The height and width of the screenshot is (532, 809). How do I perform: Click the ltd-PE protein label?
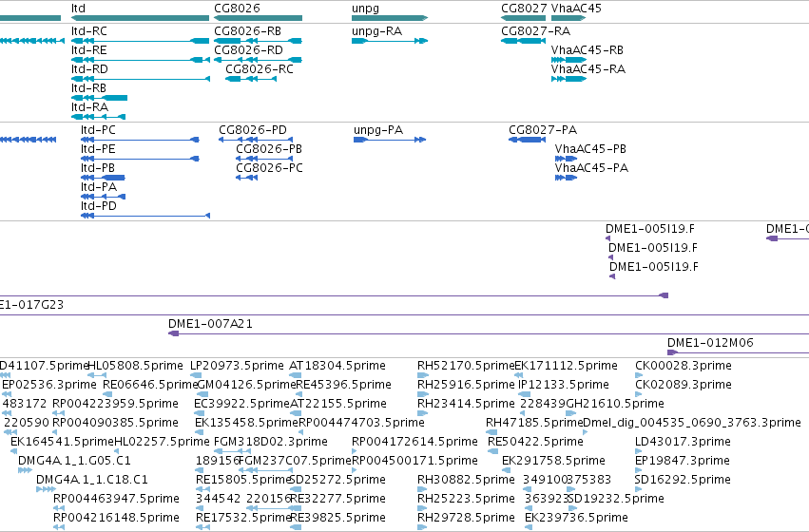tap(98, 149)
